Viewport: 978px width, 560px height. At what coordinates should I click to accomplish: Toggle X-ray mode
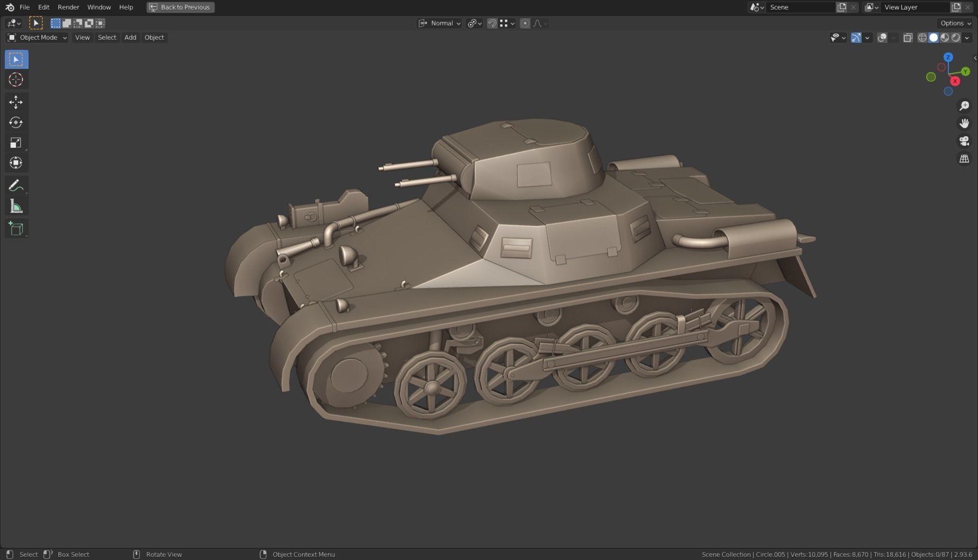(908, 38)
